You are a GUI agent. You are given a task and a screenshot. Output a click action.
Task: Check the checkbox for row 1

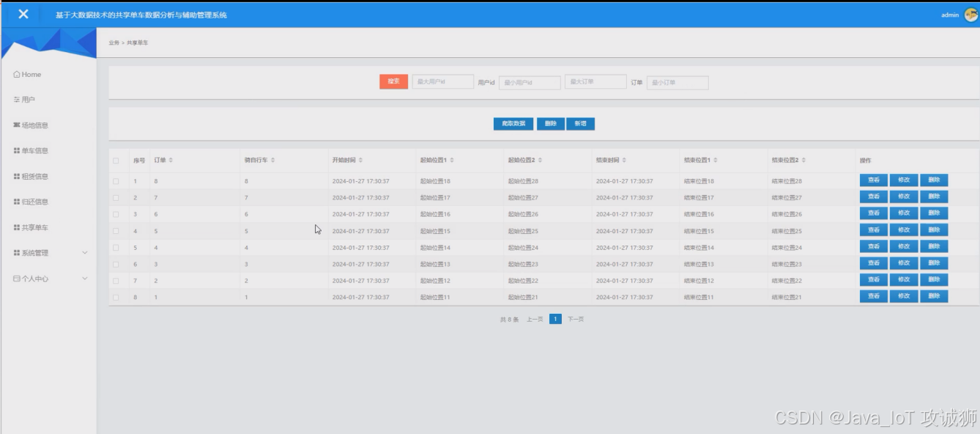[x=116, y=181]
